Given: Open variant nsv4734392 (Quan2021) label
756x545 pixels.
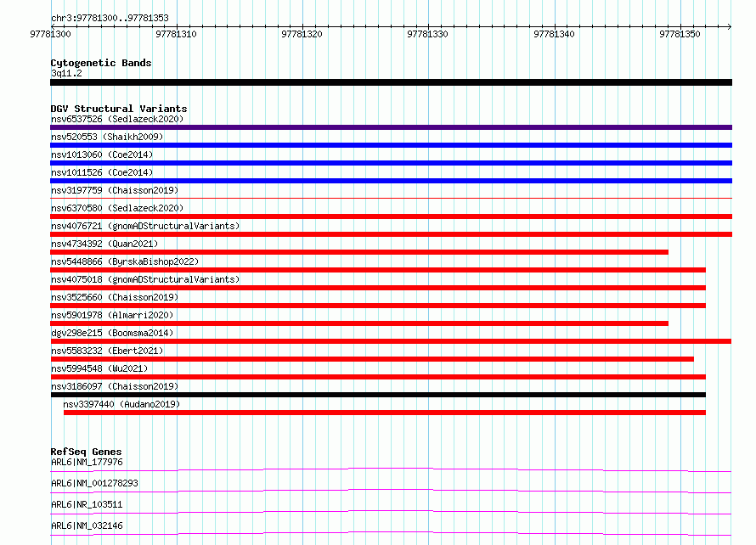Looking at the screenshot, I should tap(104, 244).
